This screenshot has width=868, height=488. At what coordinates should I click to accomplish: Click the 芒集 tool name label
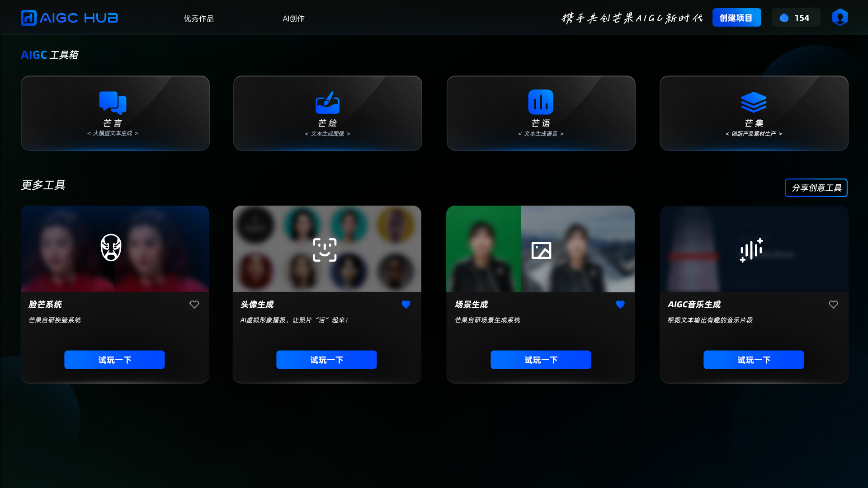click(x=754, y=123)
